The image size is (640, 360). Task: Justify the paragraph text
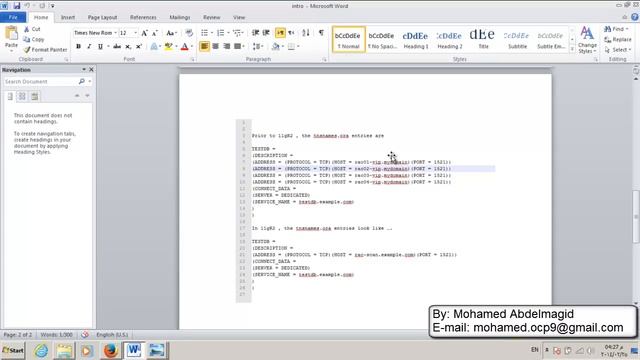click(x=237, y=47)
